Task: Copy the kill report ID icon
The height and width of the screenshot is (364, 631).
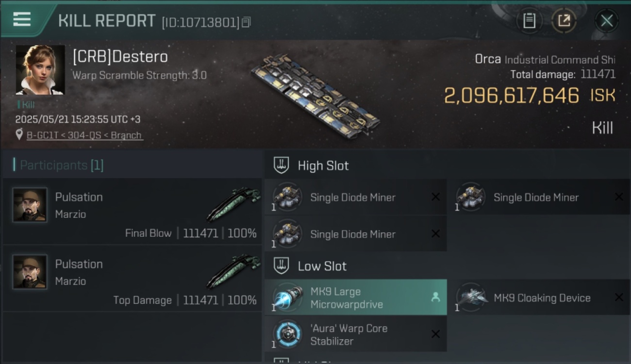Action: (x=246, y=22)
